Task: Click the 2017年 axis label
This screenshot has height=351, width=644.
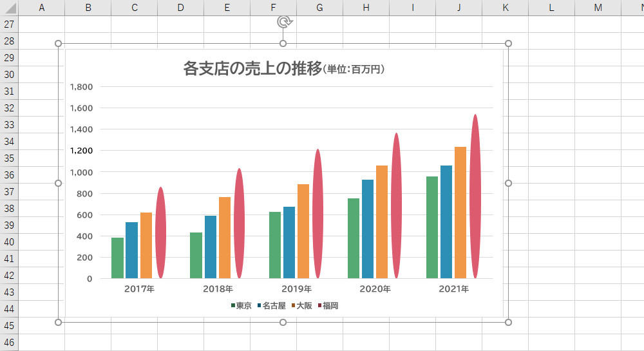Action: (x=139, y=289)
